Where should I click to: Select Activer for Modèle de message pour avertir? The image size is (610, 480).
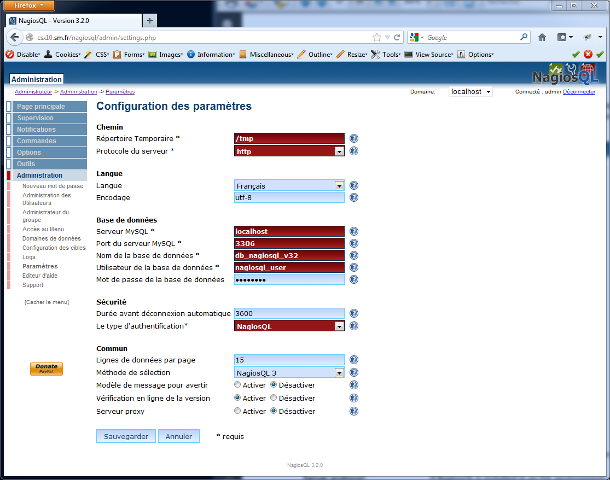[237, 385]
